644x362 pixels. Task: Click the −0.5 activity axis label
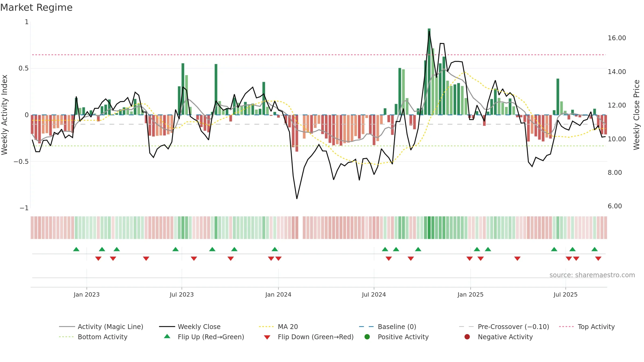[21, 162]
